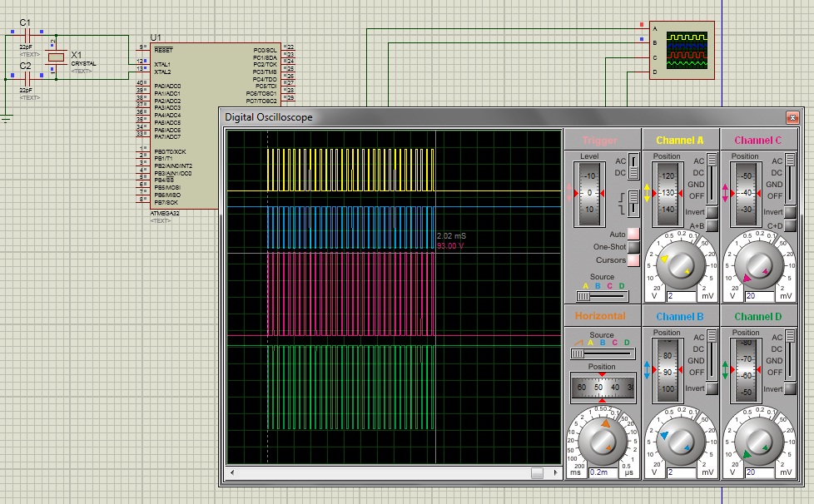814x504 pixels.
Task: Click Channel B blue position arrow icon
Action: click(647, 370)
